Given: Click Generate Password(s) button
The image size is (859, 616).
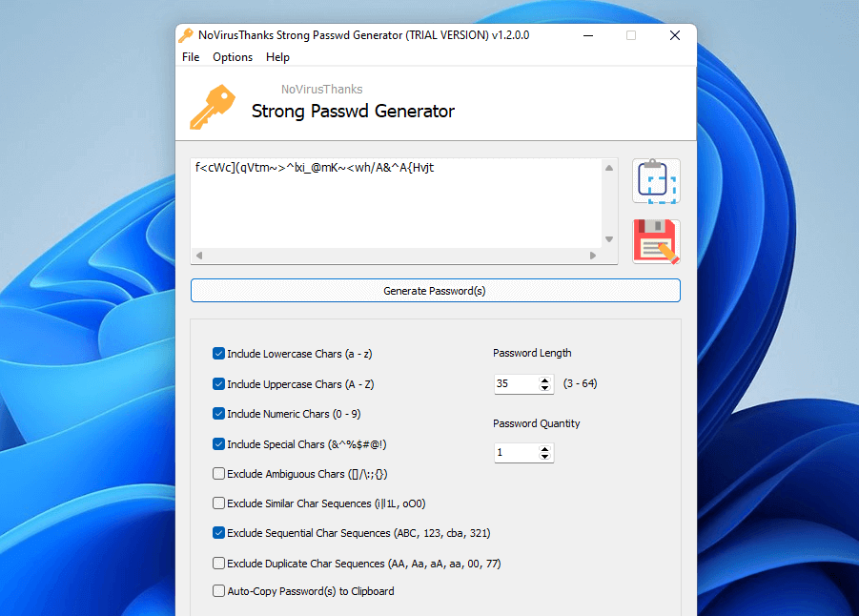Looking at the screenshot, I should tap(436, 291).
